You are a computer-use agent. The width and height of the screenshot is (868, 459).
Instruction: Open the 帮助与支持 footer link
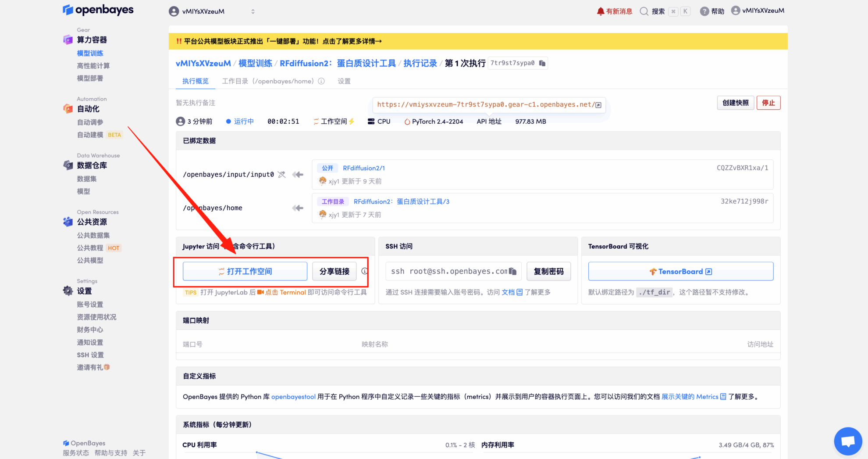(111, 453)
